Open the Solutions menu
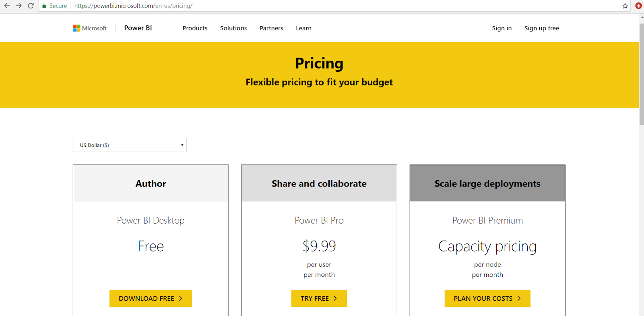 point(233,28)
